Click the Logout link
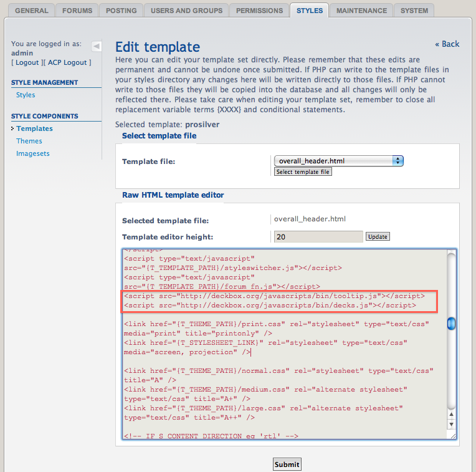 (27, 62)
